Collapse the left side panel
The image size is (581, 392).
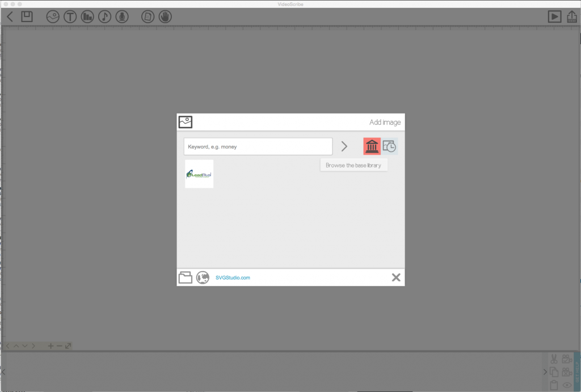3,372
